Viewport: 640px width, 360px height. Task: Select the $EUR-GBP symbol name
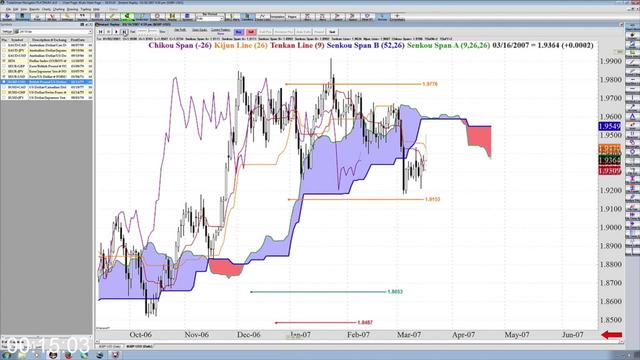pos(16,66)
